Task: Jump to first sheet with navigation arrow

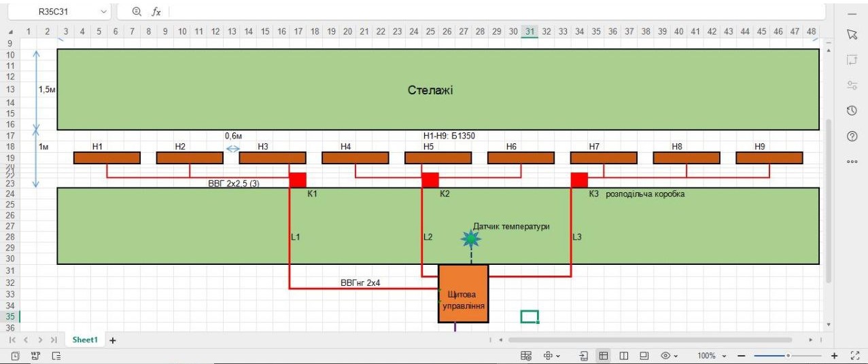Action: click(12, 340)
